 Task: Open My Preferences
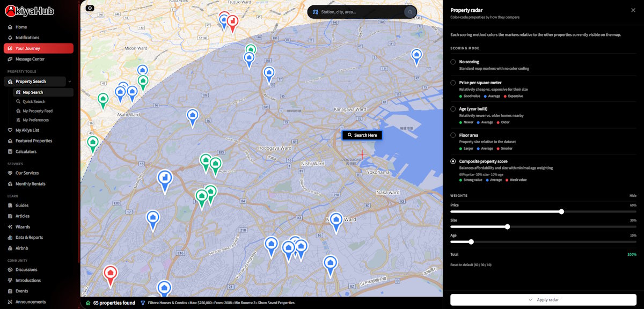click(35, 120)
